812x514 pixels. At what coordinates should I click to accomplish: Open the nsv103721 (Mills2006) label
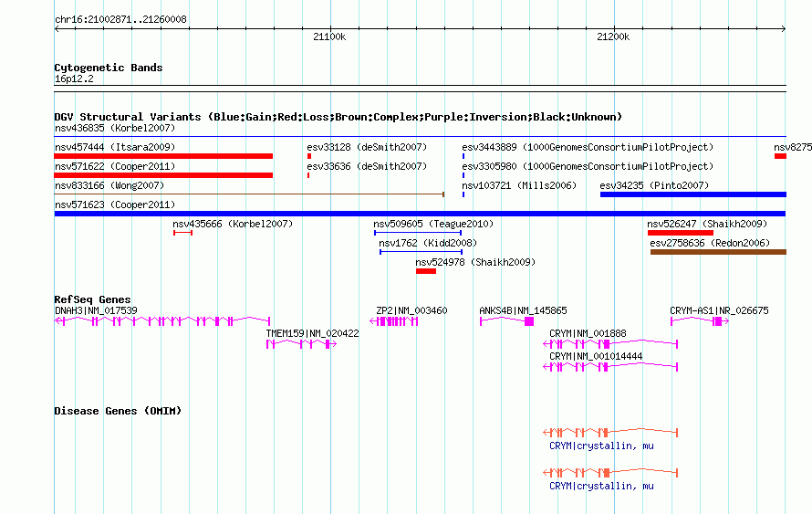point(519,185)
